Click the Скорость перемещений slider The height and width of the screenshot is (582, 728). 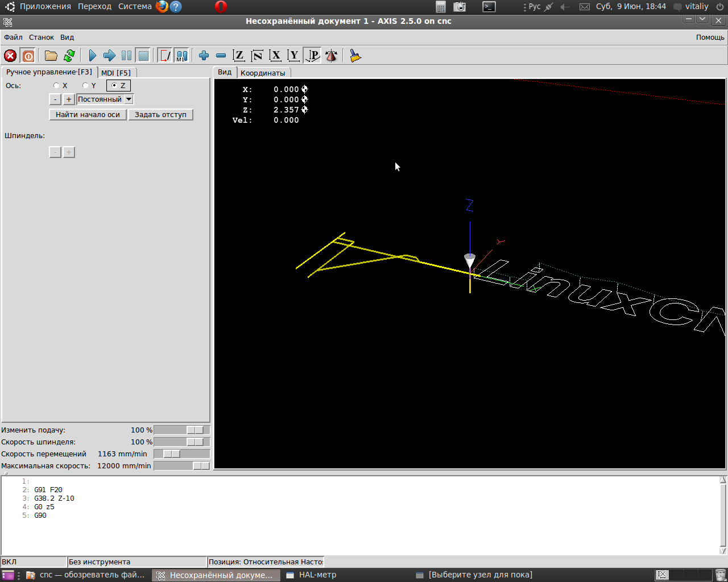click(172, 454)
